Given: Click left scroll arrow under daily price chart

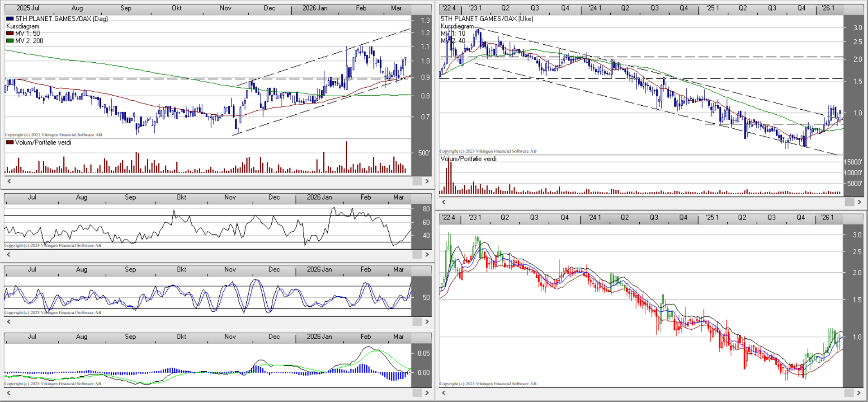Looking at the screenshot, I should 9,181.
